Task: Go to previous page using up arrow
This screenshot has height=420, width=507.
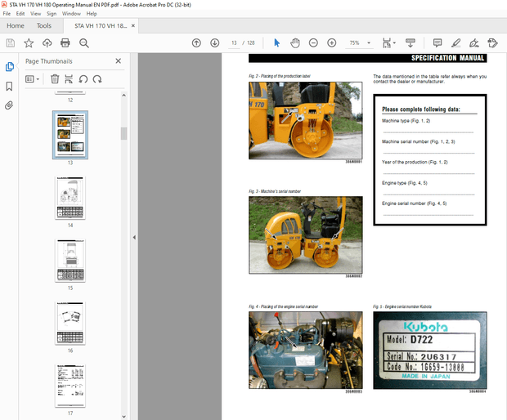Action: point(196,42)
